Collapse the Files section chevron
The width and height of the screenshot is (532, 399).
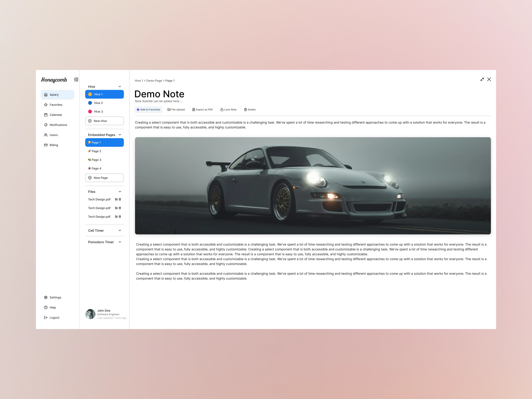pyautogui.click(x=120, y=192)
